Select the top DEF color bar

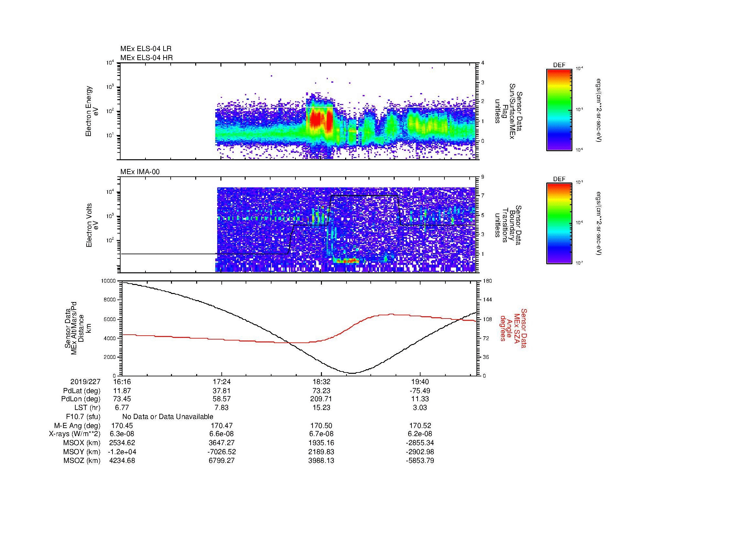(559, 110)
